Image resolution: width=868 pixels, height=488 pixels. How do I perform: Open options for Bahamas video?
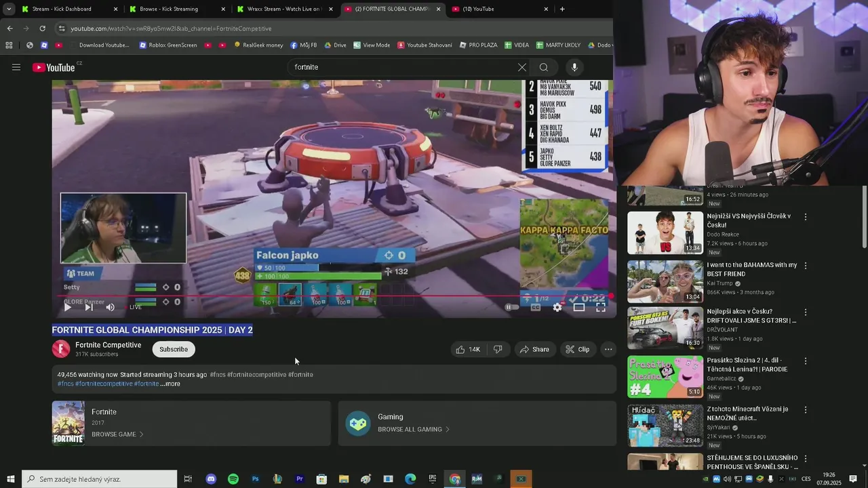click(x=806, y=266)
